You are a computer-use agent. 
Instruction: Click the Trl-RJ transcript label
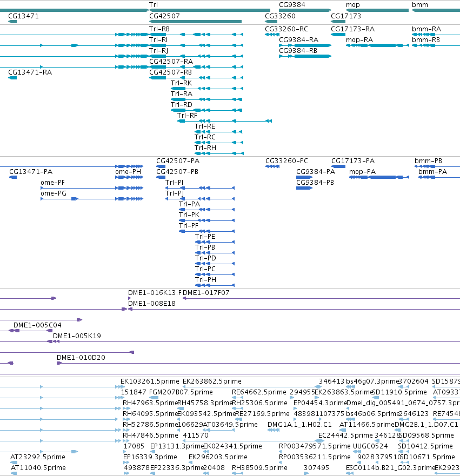(158, 51)
